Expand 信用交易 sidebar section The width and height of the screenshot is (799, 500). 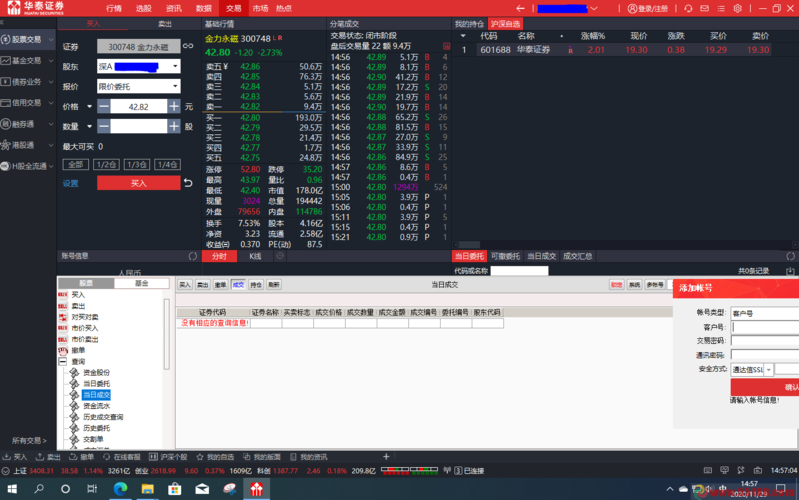coord(51,102)
